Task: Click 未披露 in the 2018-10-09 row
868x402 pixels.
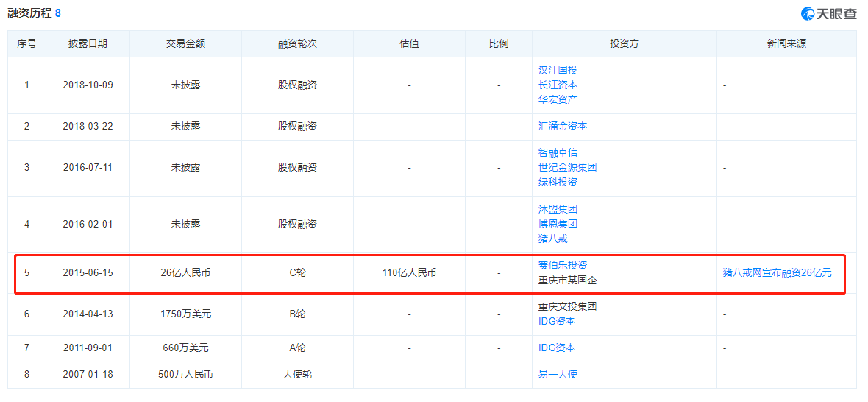Action: (186, 86)
